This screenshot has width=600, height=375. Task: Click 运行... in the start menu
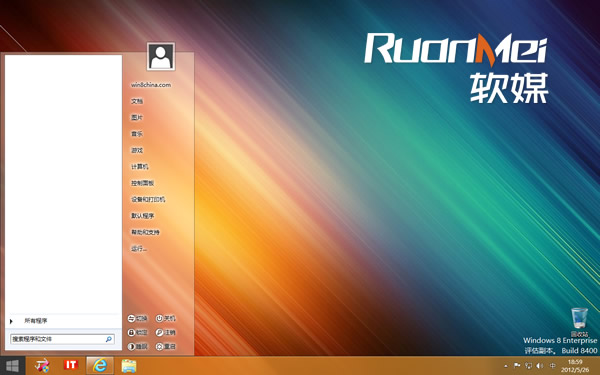[x=139, y=249]
